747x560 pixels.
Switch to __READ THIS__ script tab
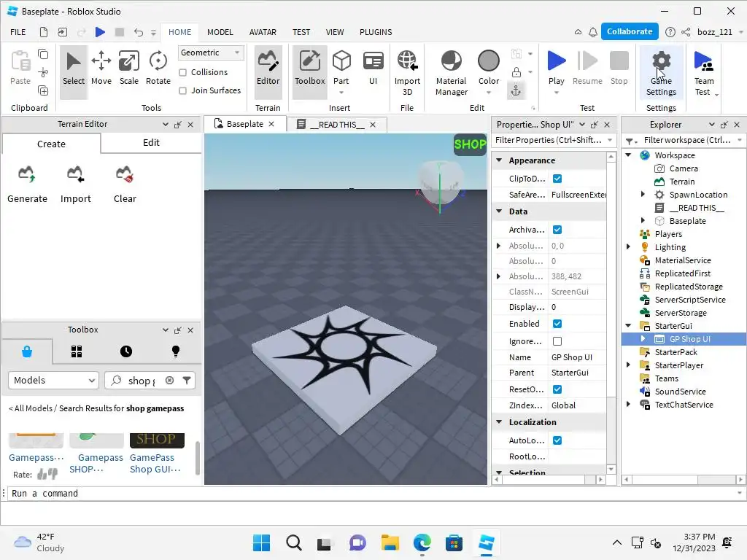pyautogui.click(x=337, y=124)
